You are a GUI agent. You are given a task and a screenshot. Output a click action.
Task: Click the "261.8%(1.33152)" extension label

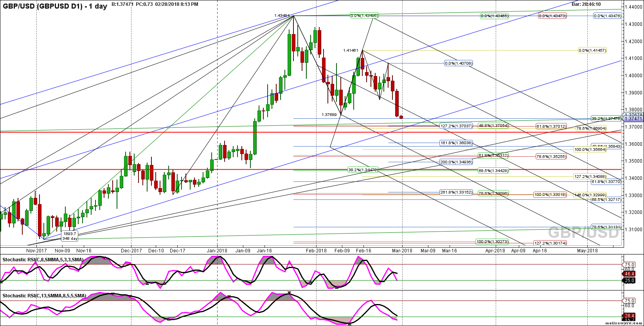pyautogui.click(x=456, y=192)
